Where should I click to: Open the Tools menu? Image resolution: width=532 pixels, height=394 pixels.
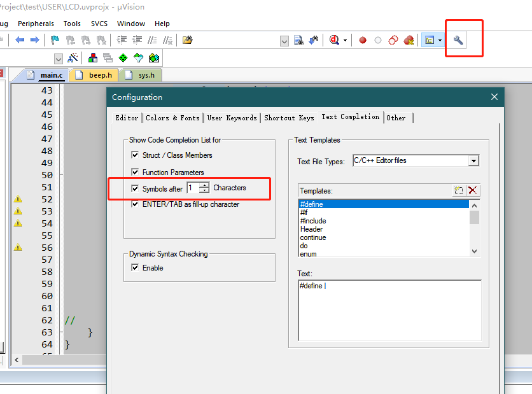pyautogui.click(x=72, y=24)
